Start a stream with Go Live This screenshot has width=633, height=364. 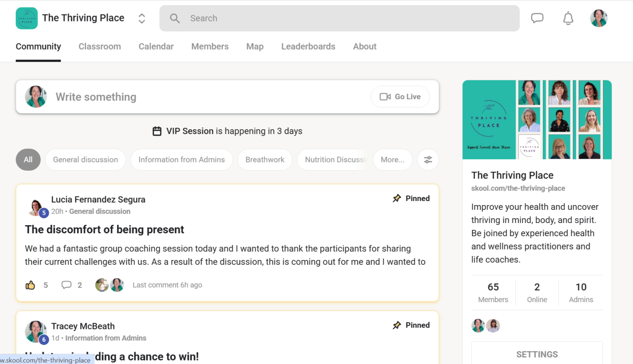(400, 97)
